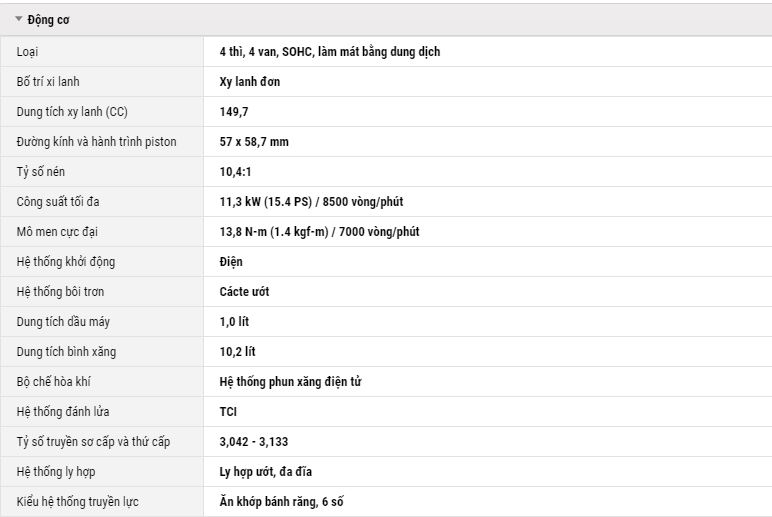Click Ăn khớp bánh răng, 6 số
This screenshot has width=772, height=517.
281,502
